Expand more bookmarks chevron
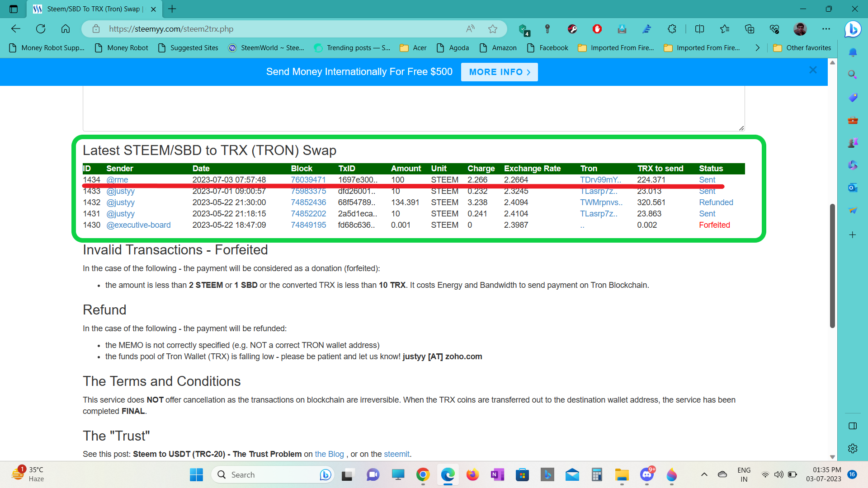 point(758,48)
